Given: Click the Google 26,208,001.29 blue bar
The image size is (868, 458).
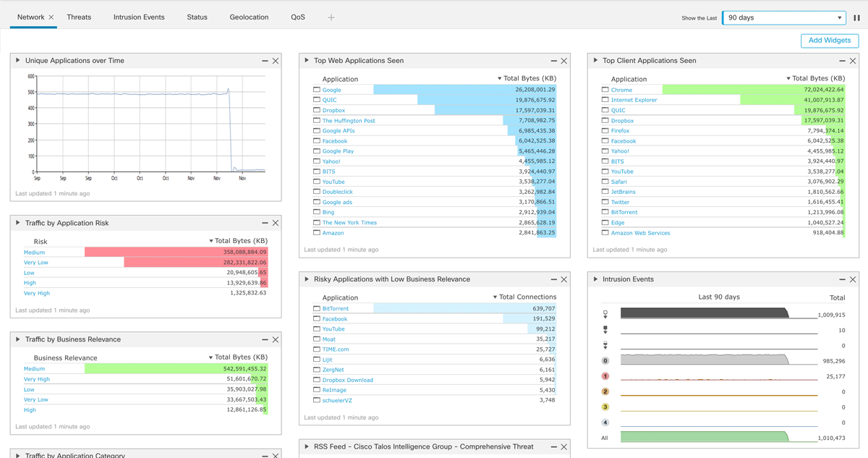Looking at the screenshot, I should [465, 90].
